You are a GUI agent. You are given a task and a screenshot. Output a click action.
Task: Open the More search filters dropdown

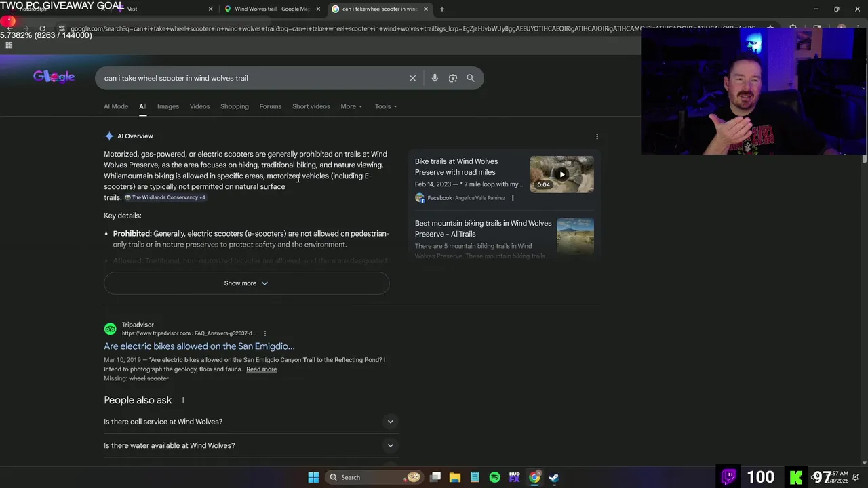click(x=351, y=106)
